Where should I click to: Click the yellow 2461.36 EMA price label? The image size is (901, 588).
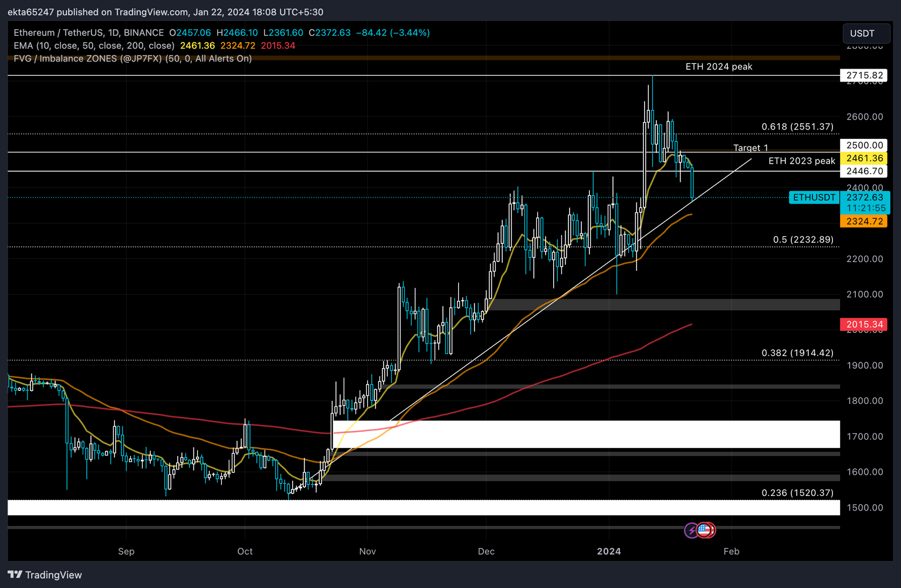tap(863, 158)
